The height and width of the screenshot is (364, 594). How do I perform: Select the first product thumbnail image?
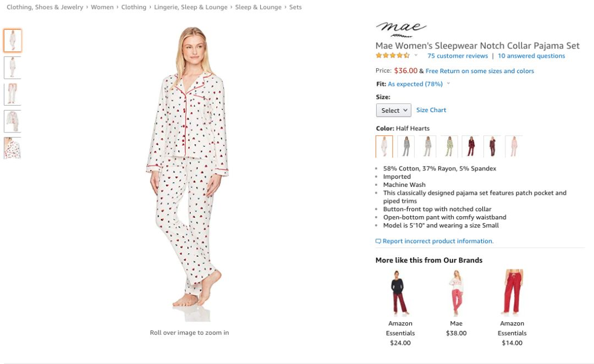coord(13,41)
